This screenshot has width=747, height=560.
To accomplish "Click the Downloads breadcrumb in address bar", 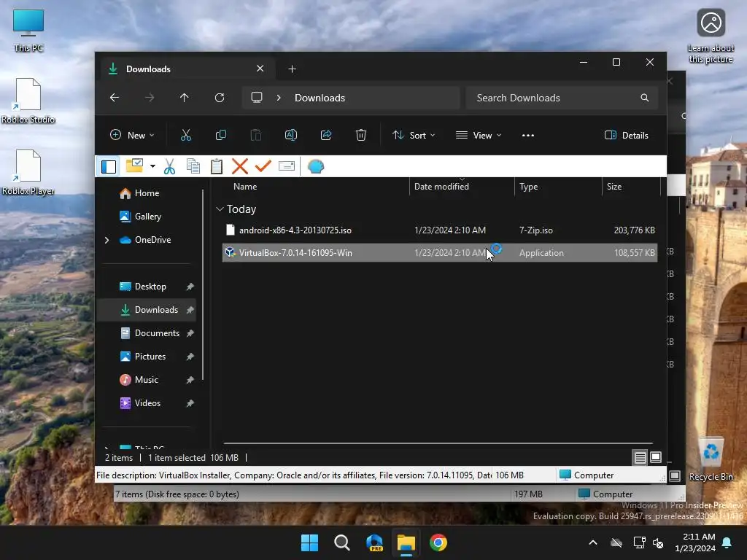I will click(x=320, y=98).
